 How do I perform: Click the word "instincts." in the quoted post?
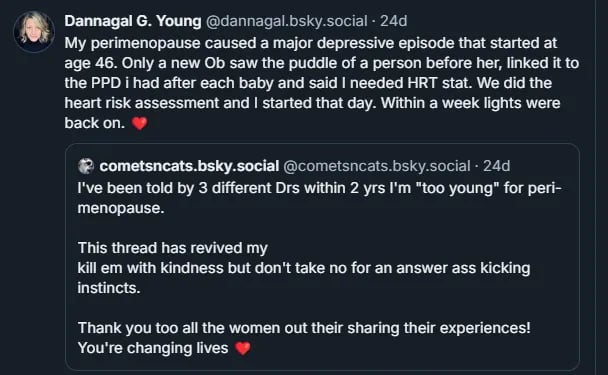[x=109, y=288]
